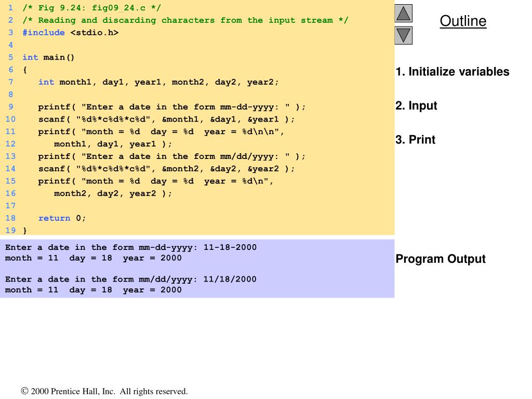Click the 'int main()' code line

click(x=48, y=57)
